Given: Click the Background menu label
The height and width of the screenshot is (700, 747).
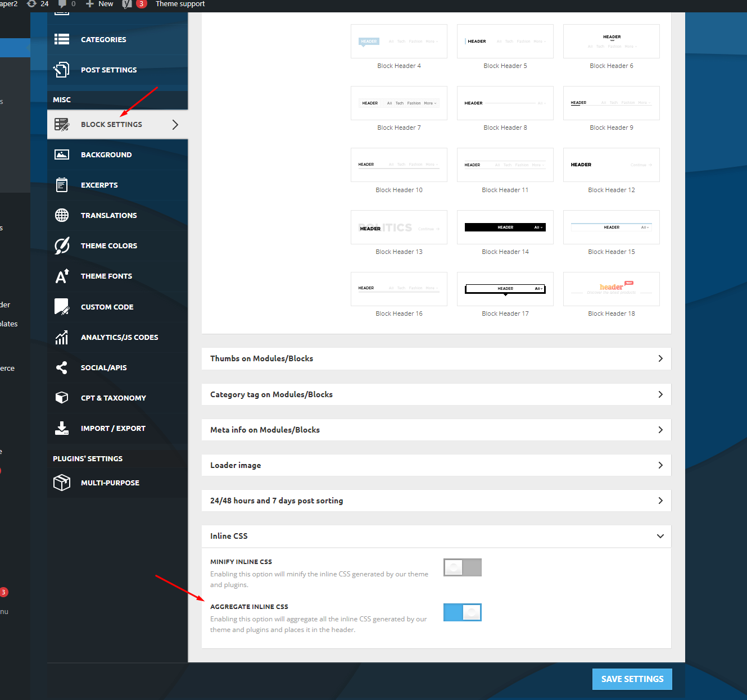Looking at the screenshot, I should pyautogui.click(x=106, y=154).
